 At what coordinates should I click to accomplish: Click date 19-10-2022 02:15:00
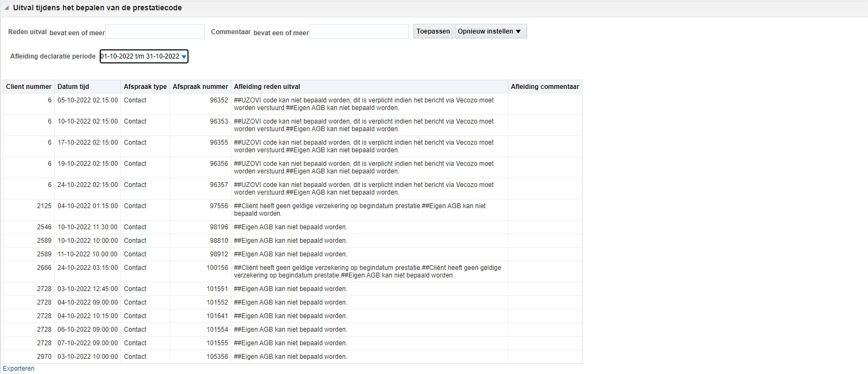tap(88, 164)
